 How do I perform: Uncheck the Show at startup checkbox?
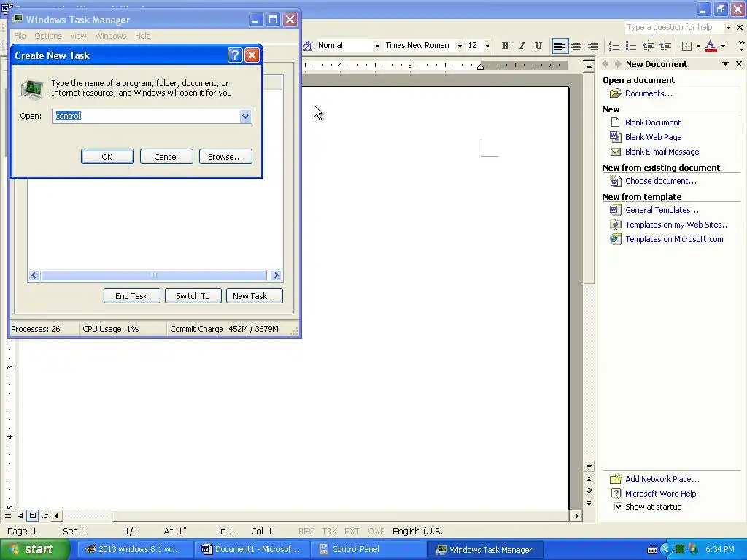618,507
